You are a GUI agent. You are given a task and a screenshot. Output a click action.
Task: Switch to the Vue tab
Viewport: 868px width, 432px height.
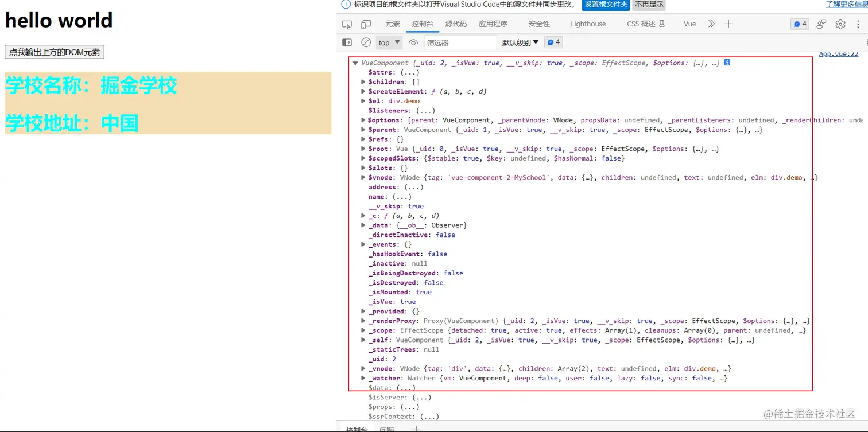coord(690,24)
